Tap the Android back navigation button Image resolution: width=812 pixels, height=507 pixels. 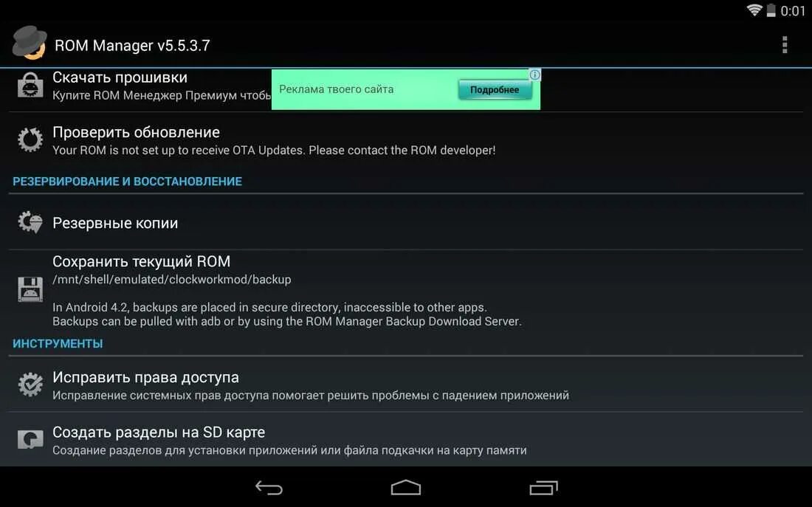pos(269,487)
